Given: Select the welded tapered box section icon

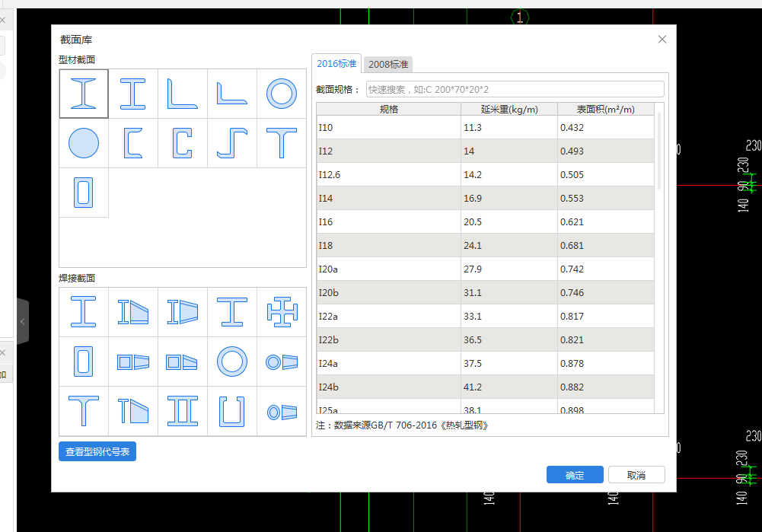Looking at the screenshot, I should [x=133, y=362].
